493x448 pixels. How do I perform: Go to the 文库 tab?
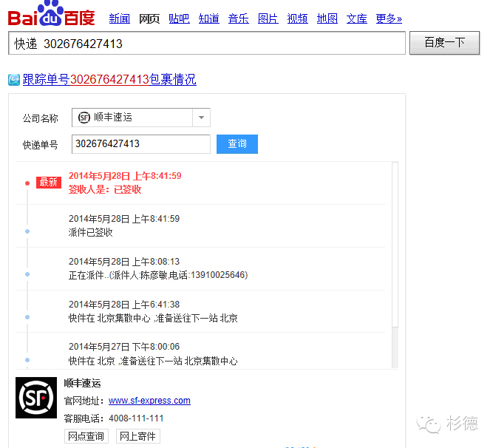click(356, 18)
